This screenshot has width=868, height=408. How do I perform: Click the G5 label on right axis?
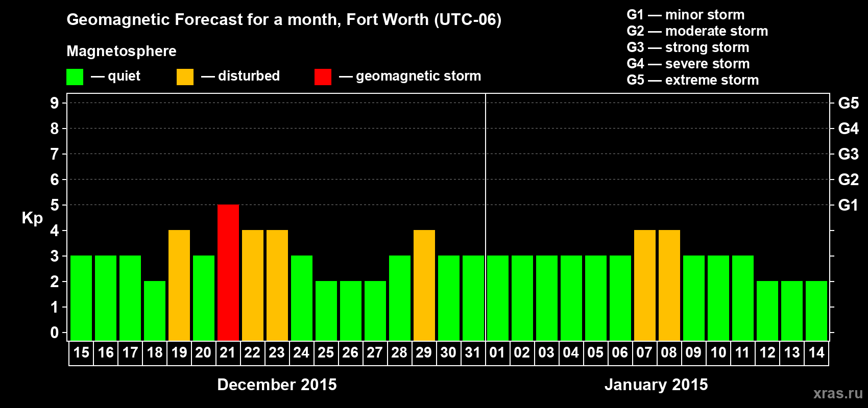(x=848, y=103)
